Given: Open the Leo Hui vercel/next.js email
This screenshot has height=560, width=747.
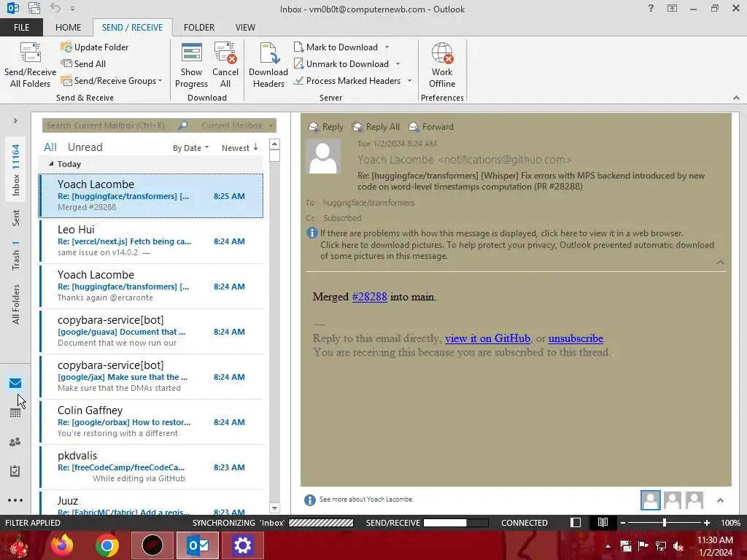Looking at the screenshot, I should 152,241.
